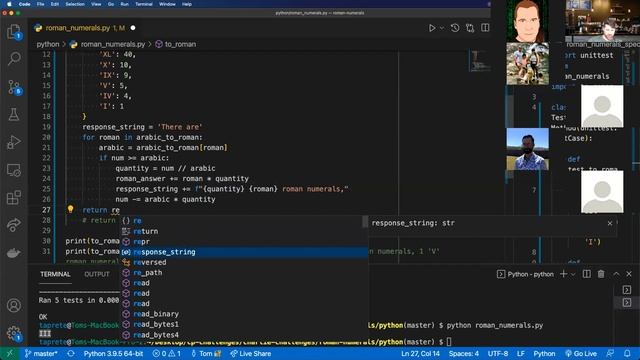Viewport: 640px width, 360px height.
Task: Click the lightbulb code action on line 27
Action: tap(70, 209)
